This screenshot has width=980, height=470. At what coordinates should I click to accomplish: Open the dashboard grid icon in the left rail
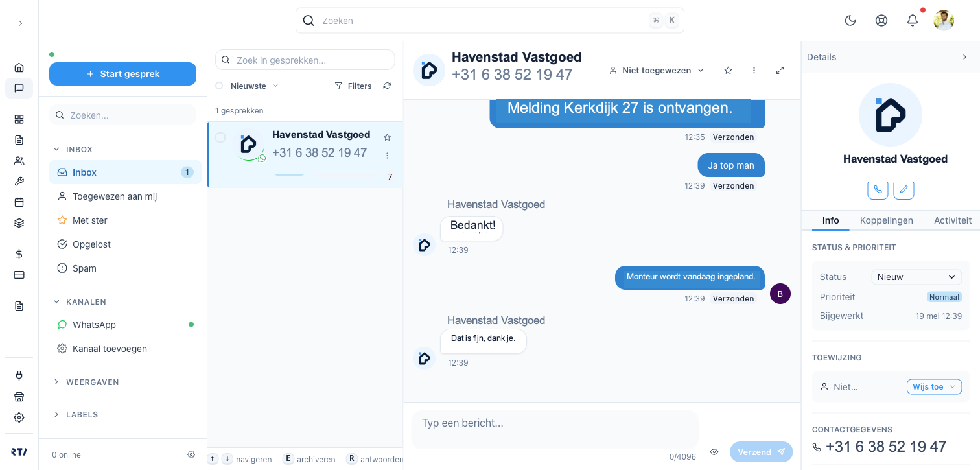tap(19, 119)
